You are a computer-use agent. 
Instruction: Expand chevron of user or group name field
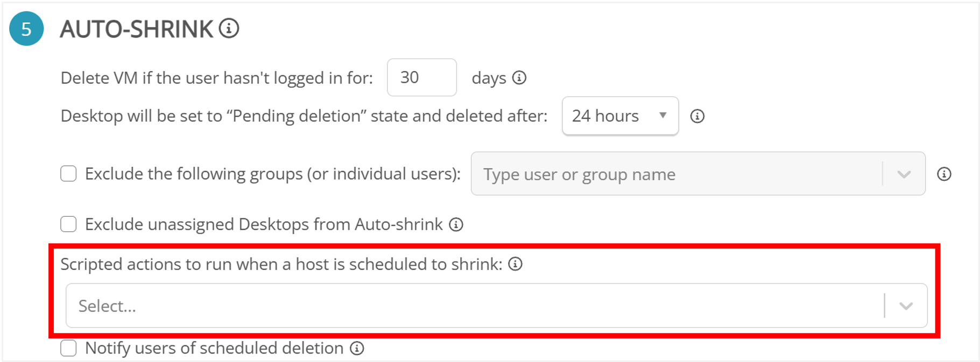tap(904, 174)
